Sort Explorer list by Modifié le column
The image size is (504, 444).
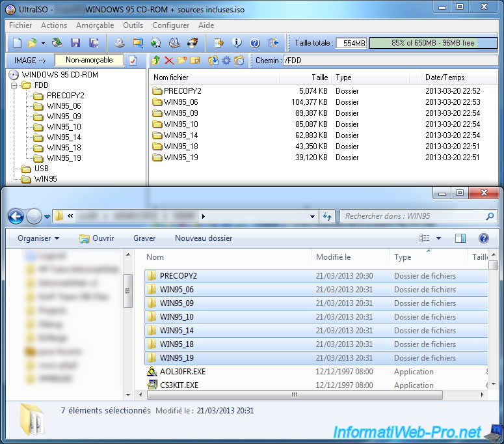[x=351, y=257]
